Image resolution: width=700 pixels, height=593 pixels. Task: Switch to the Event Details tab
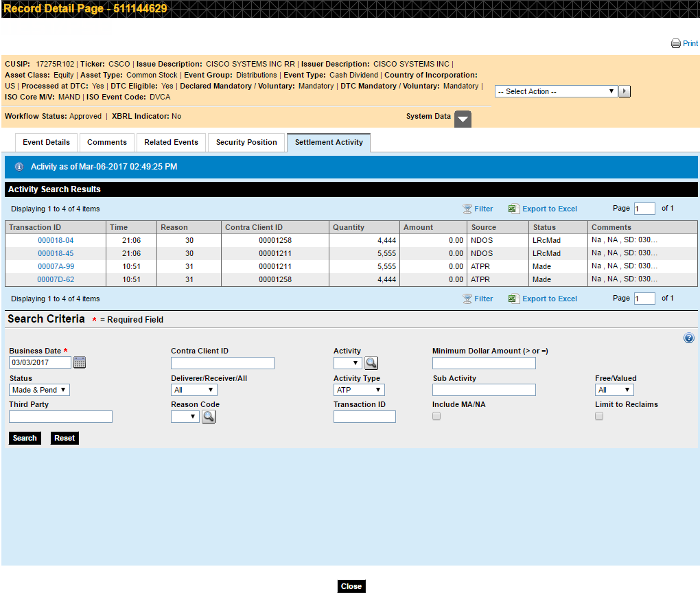click(x=46, y=142)
